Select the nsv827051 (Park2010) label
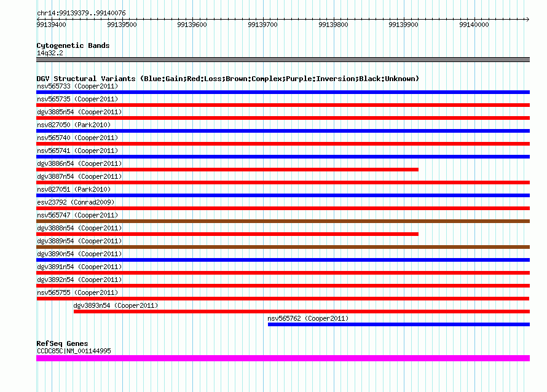 tap(74, 189)
